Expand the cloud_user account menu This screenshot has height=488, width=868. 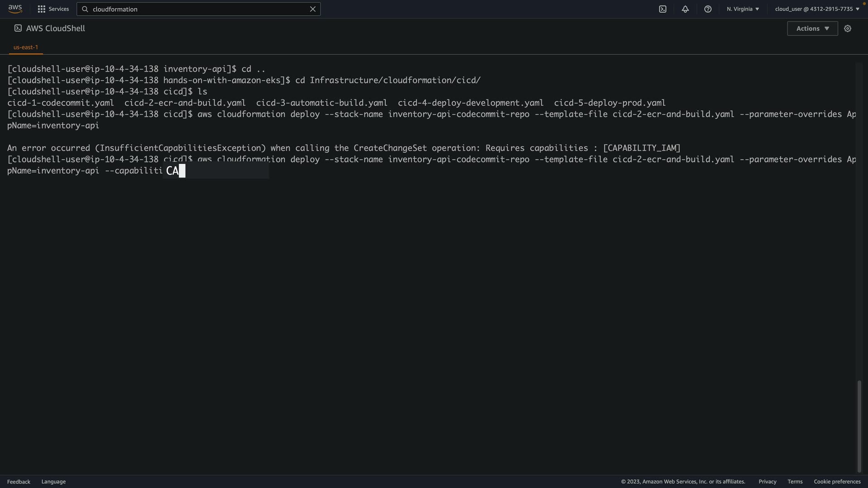[817, 9]
